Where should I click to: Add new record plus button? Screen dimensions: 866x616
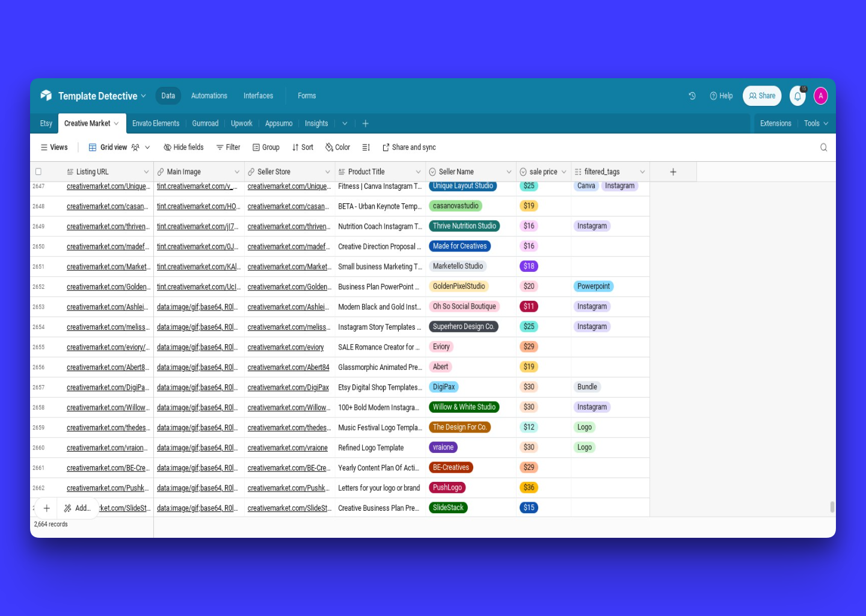coord(46,508)
